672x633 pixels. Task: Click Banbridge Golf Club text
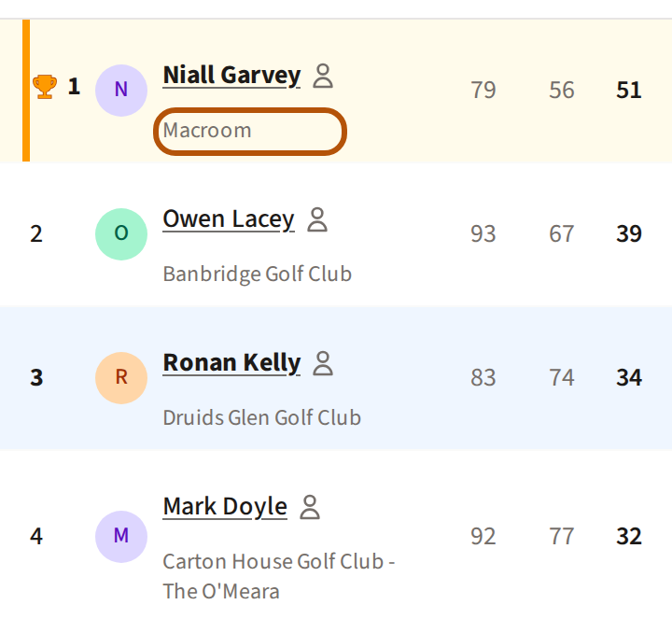258,274
